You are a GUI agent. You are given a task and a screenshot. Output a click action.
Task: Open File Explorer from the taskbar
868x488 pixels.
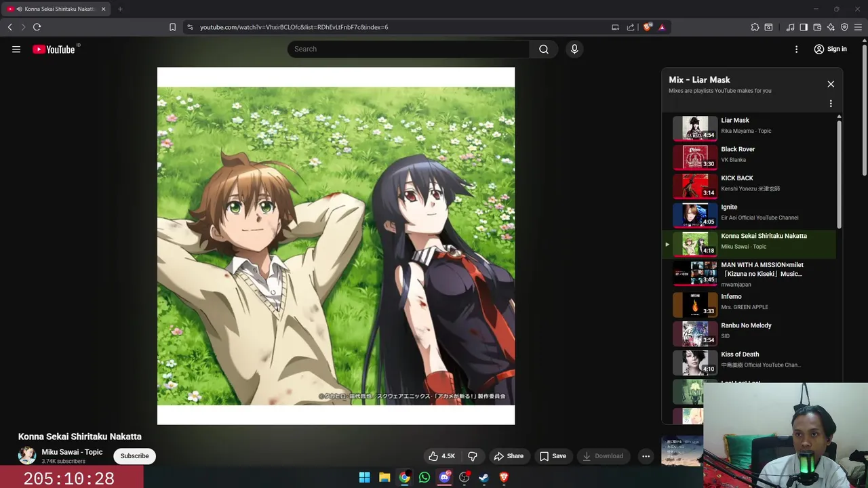384,477
